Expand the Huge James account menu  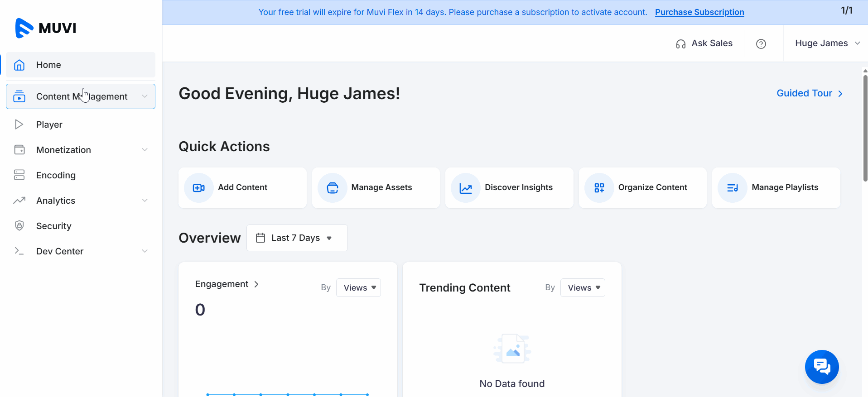coord(827,43)
